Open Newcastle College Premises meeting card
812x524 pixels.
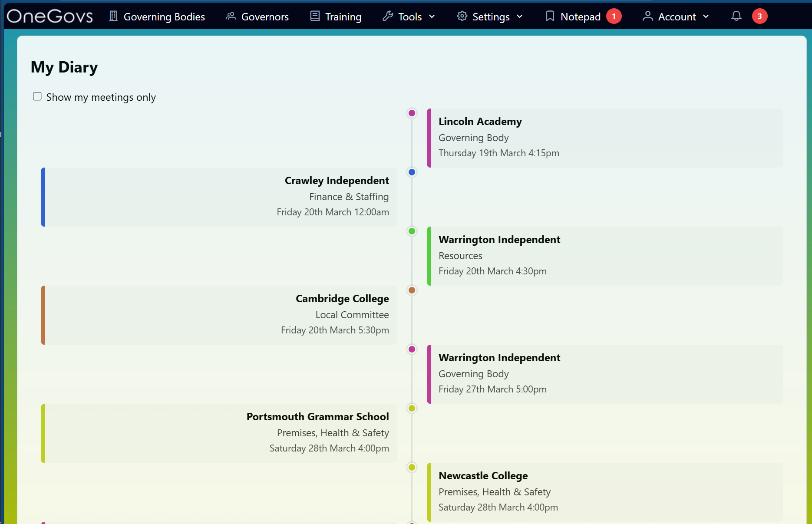[605, 492]
